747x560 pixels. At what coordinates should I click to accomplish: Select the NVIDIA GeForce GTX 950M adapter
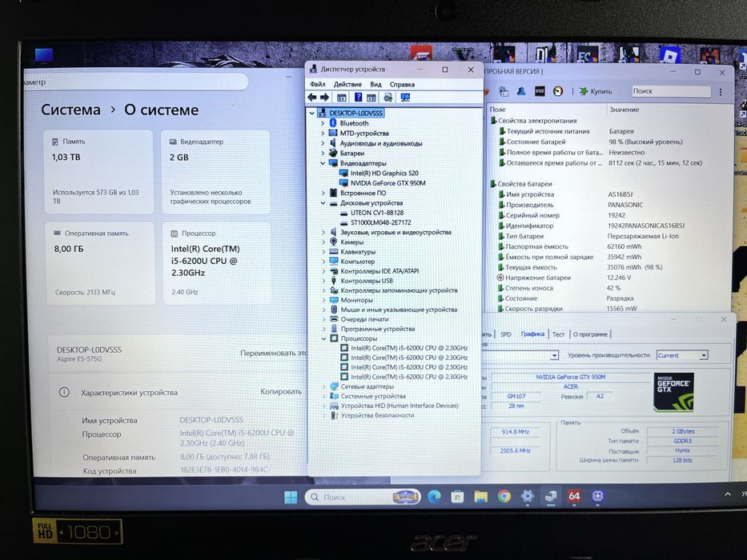(x=388, y=183)
